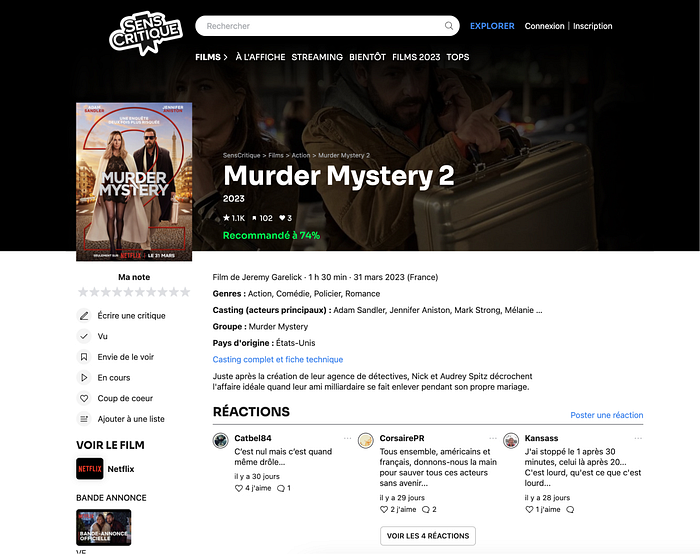Screen dimensions: 700x554
Task: Open the STREAMING tab
Action: click(x=317, y=57)
